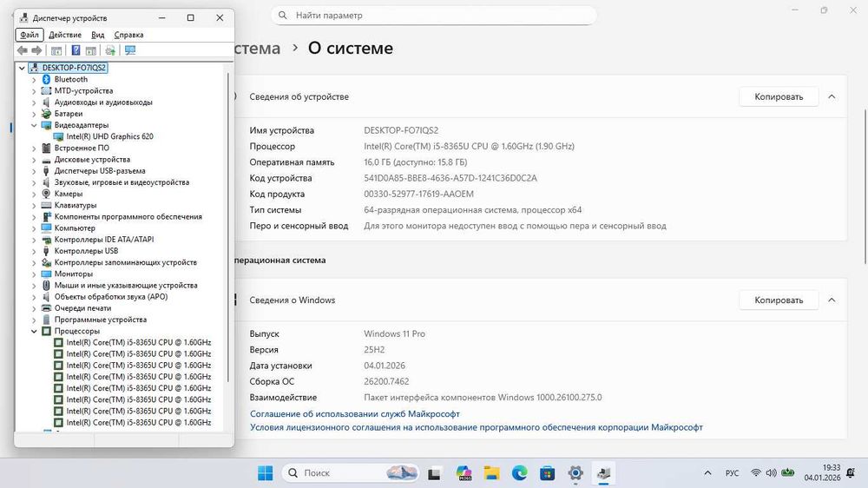The width and height of the screenshot is (868, 488).
Task: Click the Device Manager taskbar icon
Action: [604, 473]
